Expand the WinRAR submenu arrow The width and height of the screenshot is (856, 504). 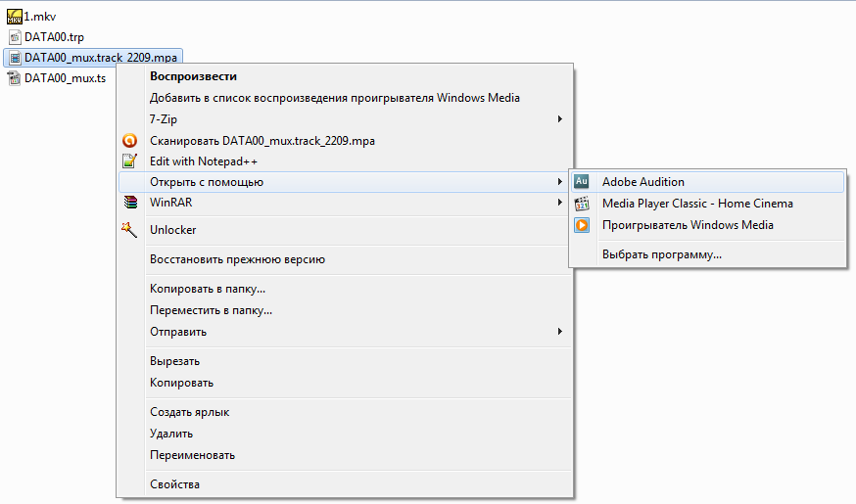coord(559,204)
